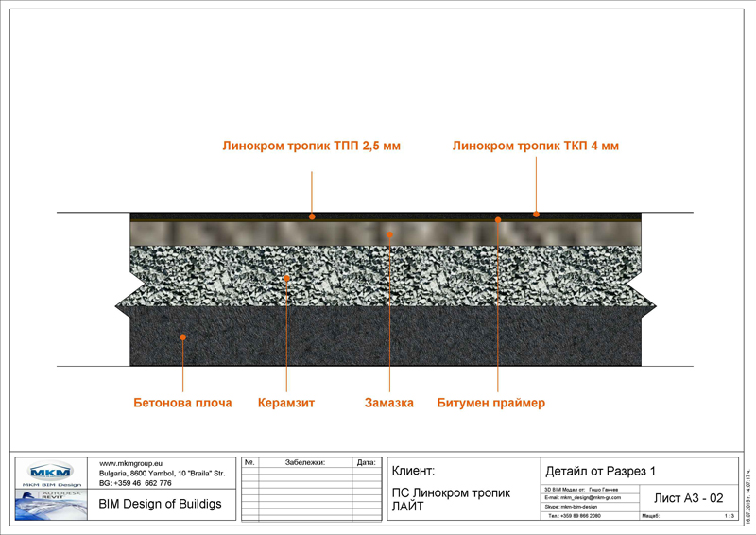Click the 'Бетонова плоча' label

[x=182, y=403]
